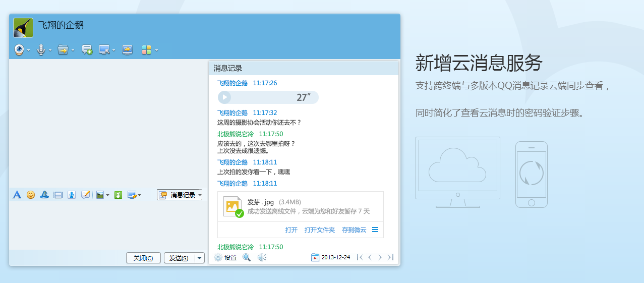Open the send options arrow beside 发送
The image size is (644, 283).
point(200,258)
